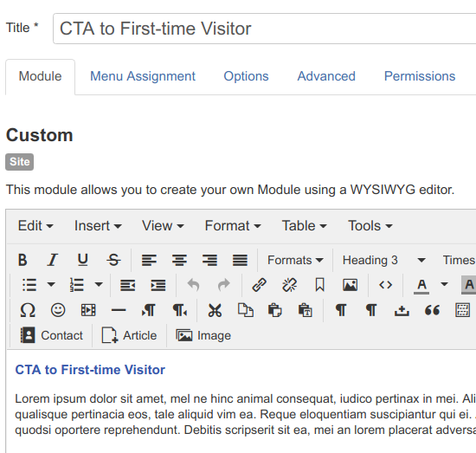The image size is (476, 453).
Task: Align text left
Action: (x=149, y=260)
